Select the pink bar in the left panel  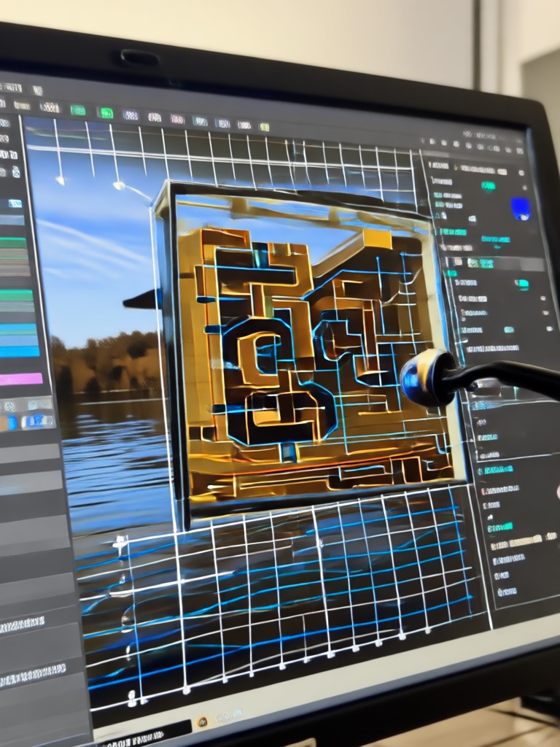click(x=21, y=379)
